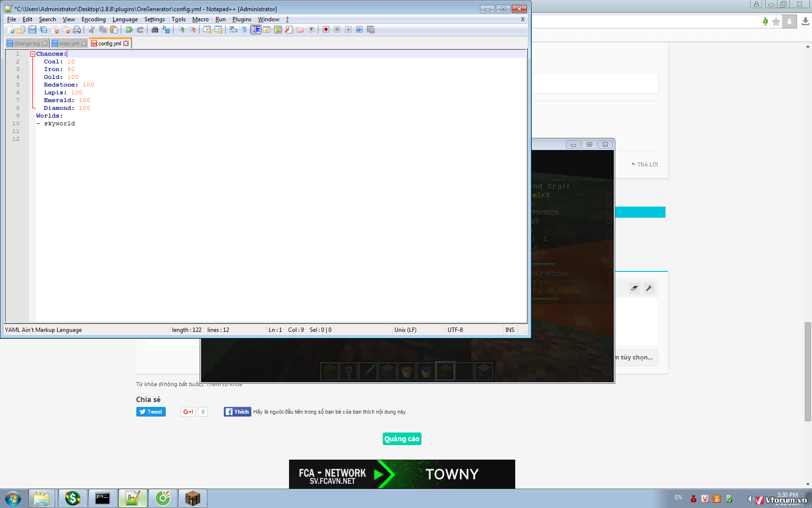
Task: Click the wrench icon in forum editor
Action: [x=649, y=288]
